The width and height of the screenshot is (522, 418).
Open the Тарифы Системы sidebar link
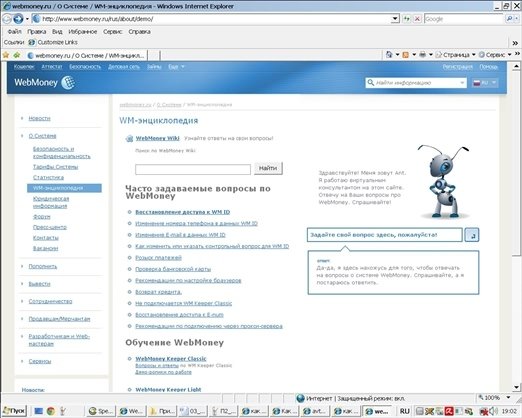point(55,167)
